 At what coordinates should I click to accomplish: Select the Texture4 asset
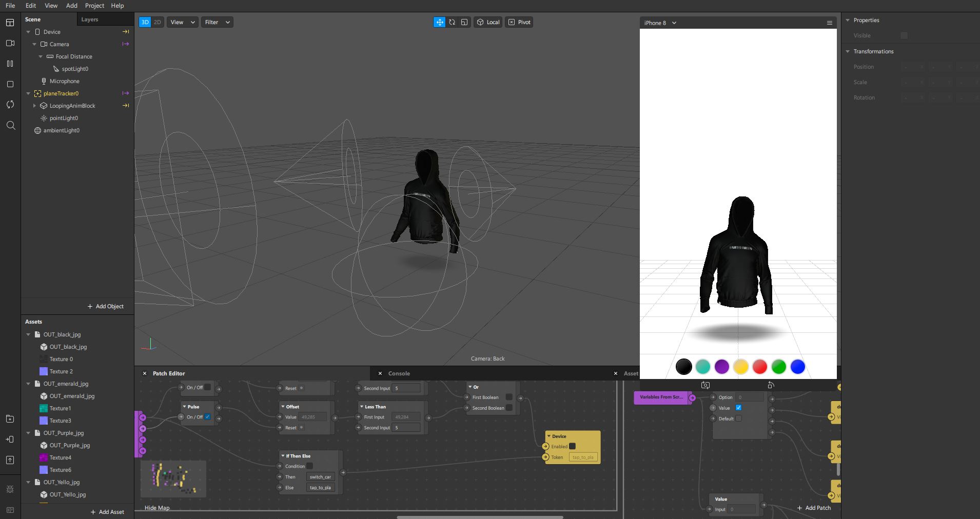[60, 457]
